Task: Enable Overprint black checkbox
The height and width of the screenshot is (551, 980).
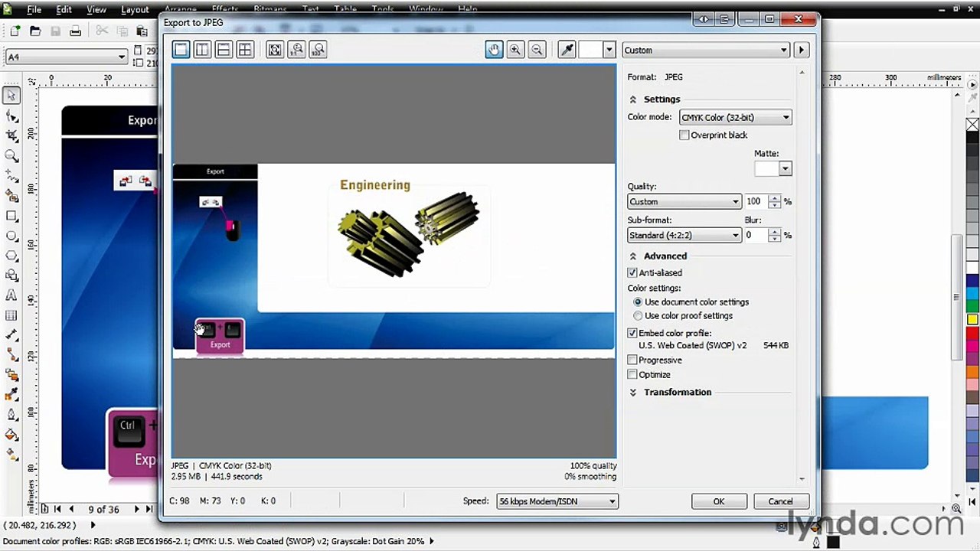Action: coord(684,135)
